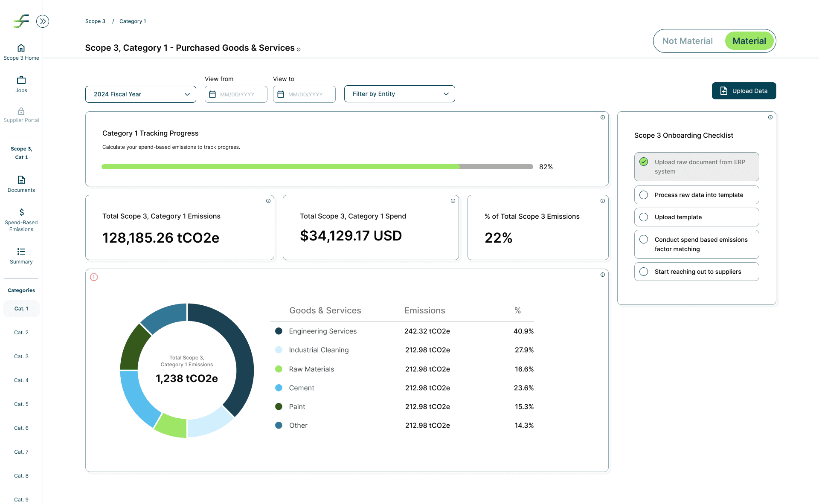Expand the Filter by Entity dropdown

399,94
